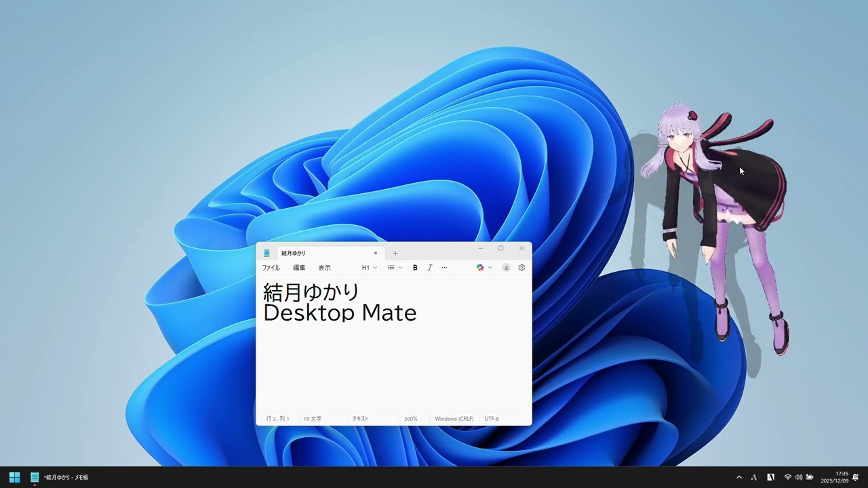Open the 編集 menu

coord(299,268)
